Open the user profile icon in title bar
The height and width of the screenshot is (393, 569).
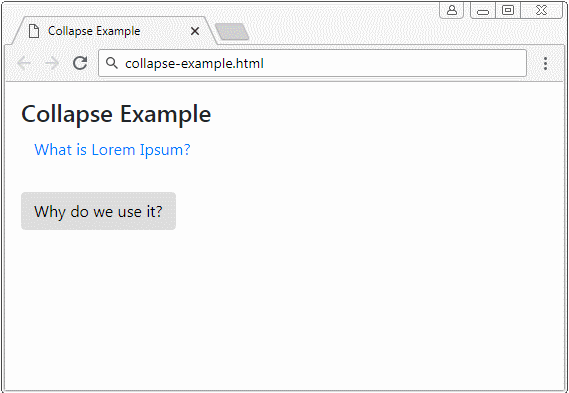[452, 10]
